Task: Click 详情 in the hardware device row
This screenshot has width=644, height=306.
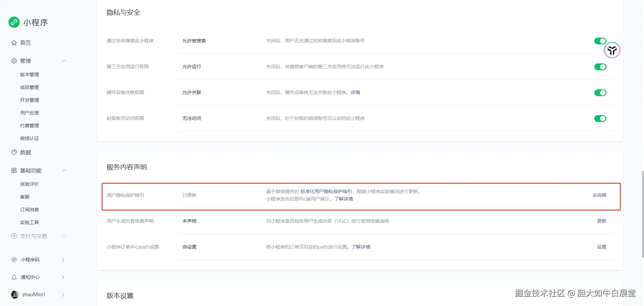Action: [355, 92]
